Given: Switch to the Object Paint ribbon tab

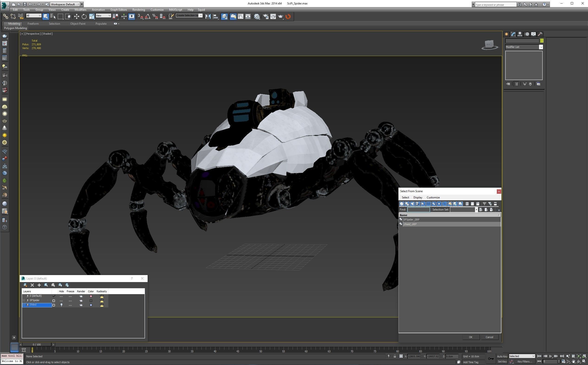Looking at the screenshot, I should point(78,24).
